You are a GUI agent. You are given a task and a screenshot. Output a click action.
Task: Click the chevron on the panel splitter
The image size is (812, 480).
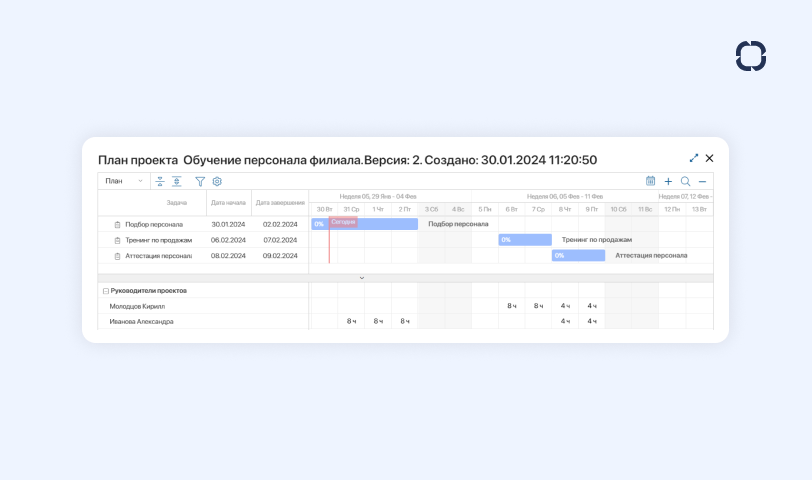pyautogui.click(x=362, y=278)
